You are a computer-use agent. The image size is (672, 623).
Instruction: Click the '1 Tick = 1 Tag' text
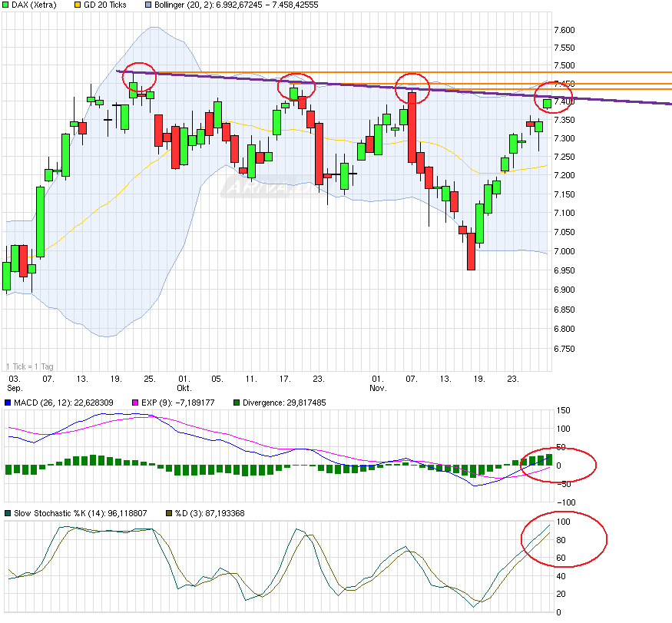pos(29,365)
